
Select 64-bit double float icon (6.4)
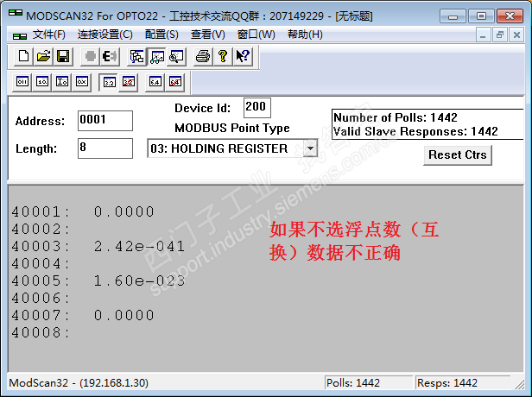pyautogui.click(x=155, y=82)
